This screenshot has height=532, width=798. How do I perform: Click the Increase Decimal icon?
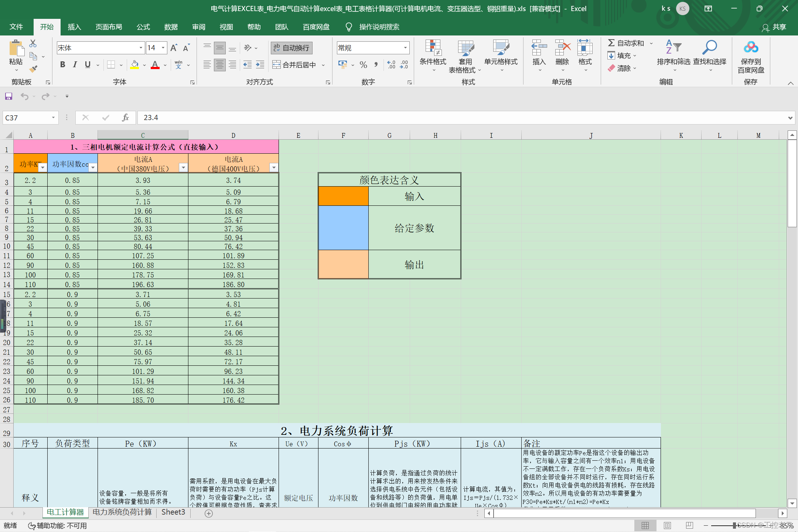391,65
